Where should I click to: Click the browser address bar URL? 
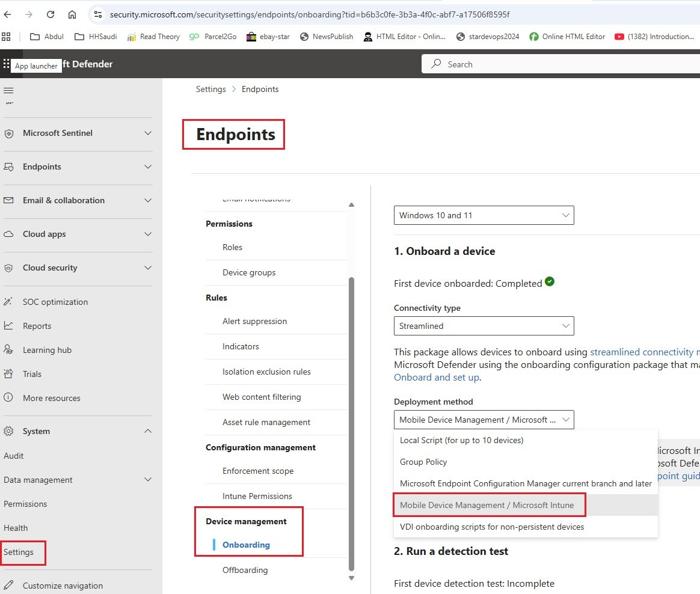click(309, 14)
